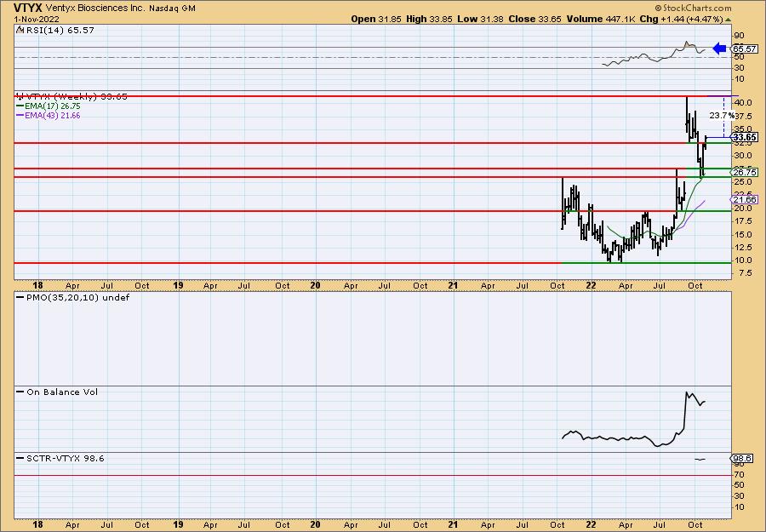Click the Volume 447.1K reading
766x532 pixels.
tap(601, 19)
